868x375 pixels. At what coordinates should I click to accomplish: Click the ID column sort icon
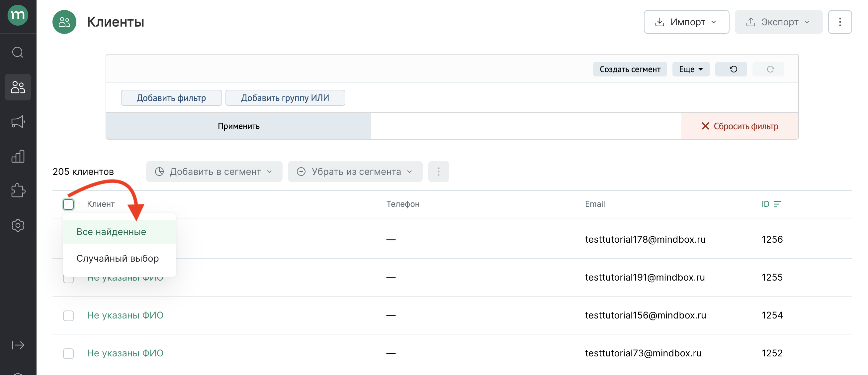coord(777,204)
